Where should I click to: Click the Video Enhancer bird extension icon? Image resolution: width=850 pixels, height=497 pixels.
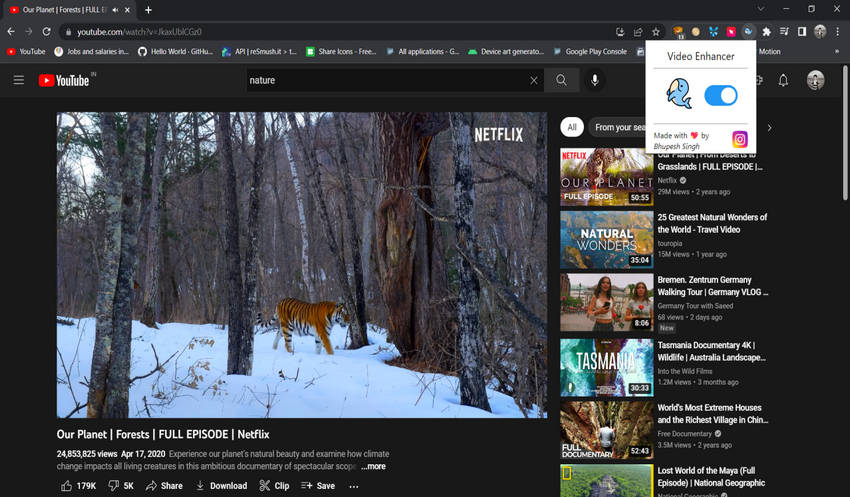(748, 32)
